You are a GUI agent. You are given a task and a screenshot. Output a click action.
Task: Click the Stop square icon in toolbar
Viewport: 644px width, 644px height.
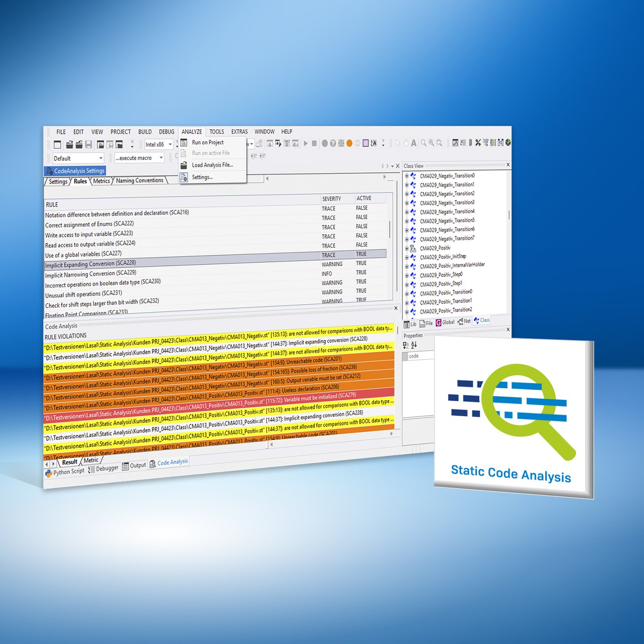click(x=314, y=144)
